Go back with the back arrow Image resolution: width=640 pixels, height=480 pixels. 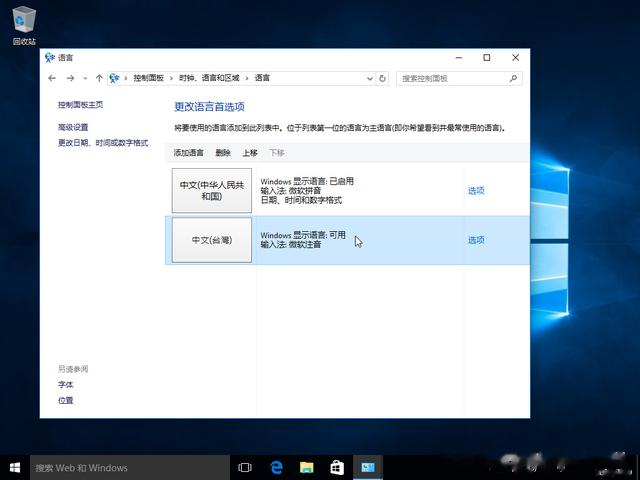(x=52, y=78)
